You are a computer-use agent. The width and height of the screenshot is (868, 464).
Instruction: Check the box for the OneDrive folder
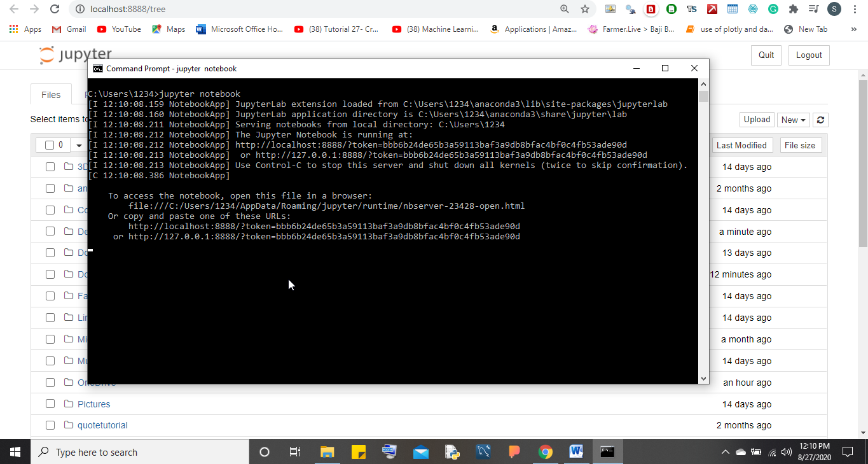50,383
